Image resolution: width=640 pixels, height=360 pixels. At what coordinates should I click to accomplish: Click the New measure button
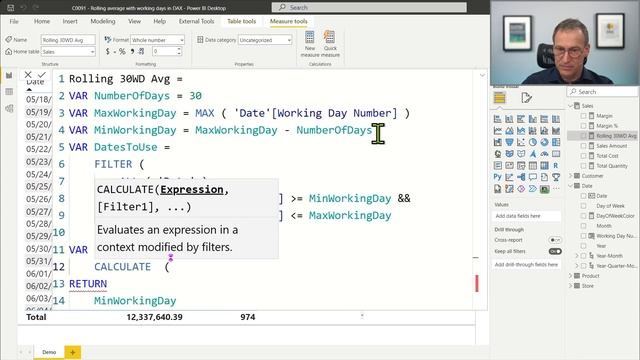click(x=310, y=44)
